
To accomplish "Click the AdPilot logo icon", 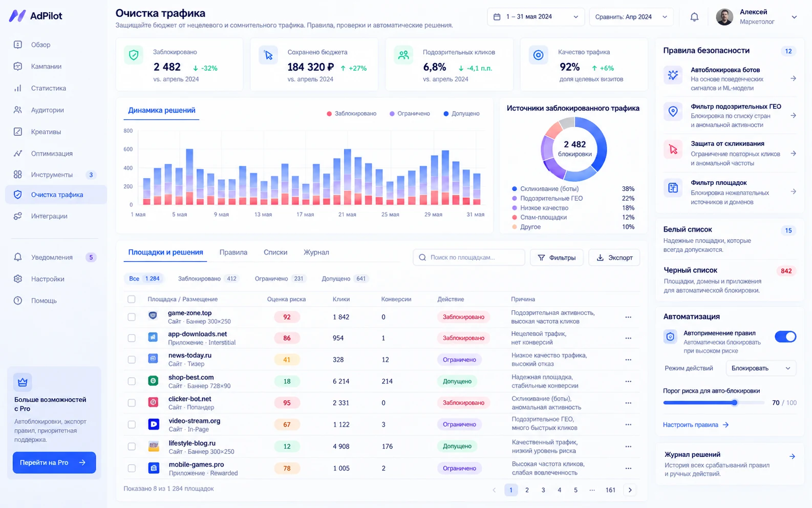I will point(17,16).
